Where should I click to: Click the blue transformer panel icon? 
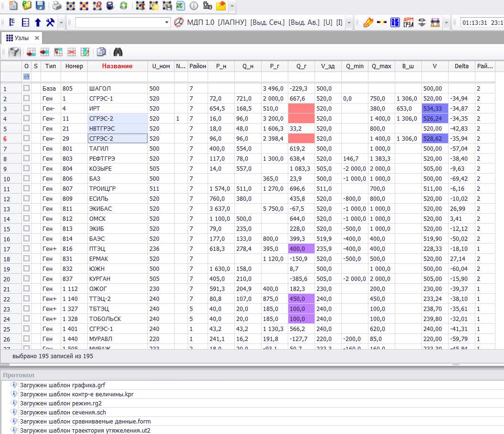[x=395, y=22]
